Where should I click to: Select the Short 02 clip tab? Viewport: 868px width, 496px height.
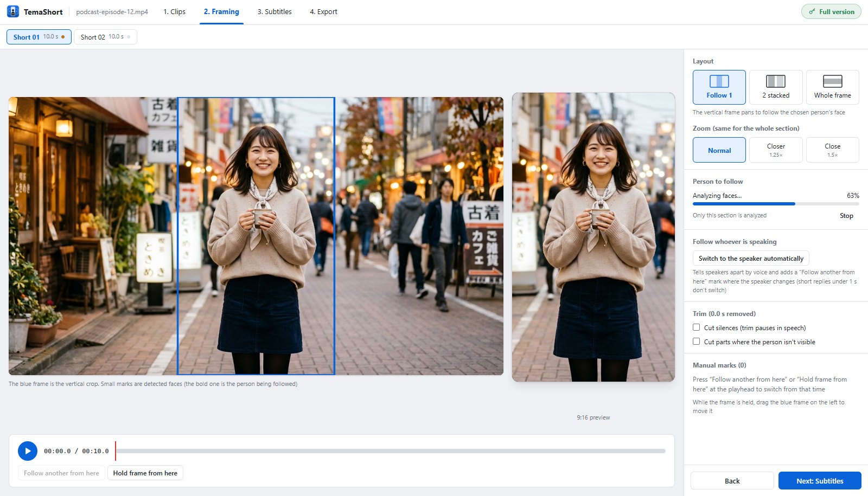click(x=105, y=37)
